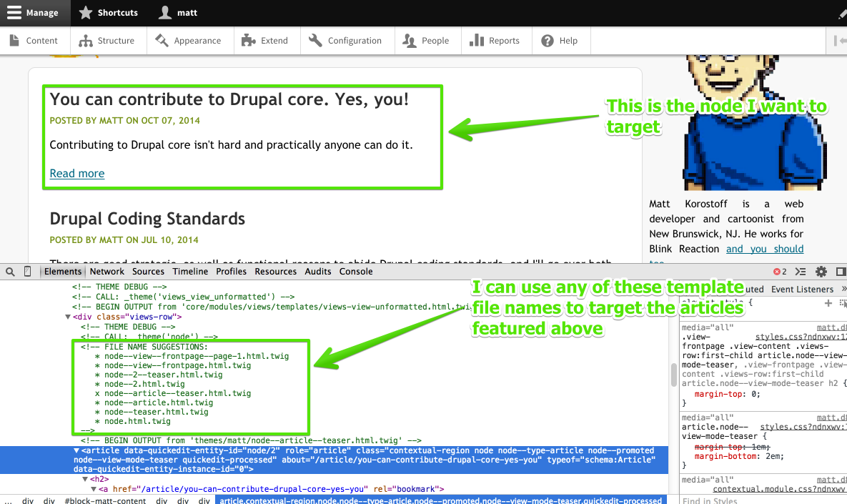This screenshot has height=504, width=847.
Task: Open the matt user account menu
Action: coord(178,12)
